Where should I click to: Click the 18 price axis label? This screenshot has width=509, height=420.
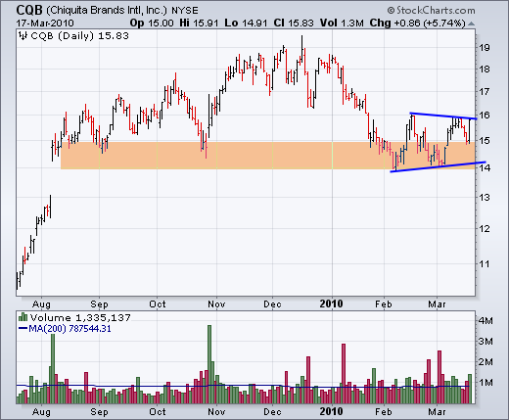pyautogui.click(x=485, y=70)
